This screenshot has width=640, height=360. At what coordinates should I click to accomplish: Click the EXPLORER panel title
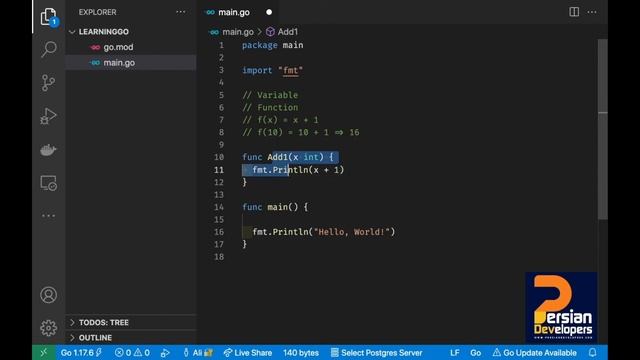(98, 12)
